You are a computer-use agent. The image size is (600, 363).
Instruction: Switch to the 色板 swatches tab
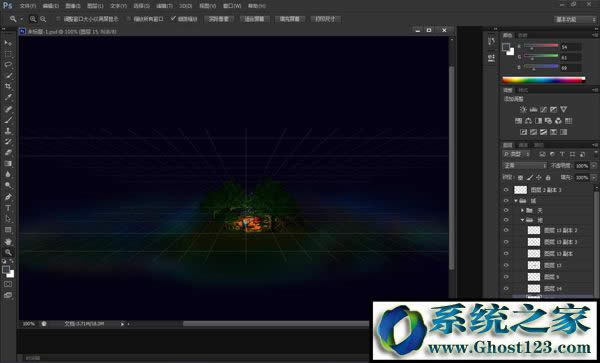pyautogui.click(x=523, y=35)
